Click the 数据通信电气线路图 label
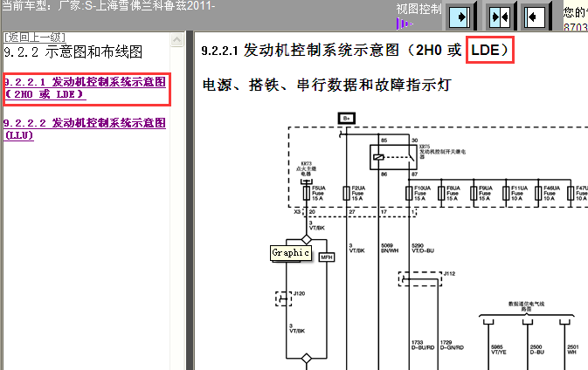Image resolution: width=588 pixels, height=370 pixels. click(x=526, y=306)
